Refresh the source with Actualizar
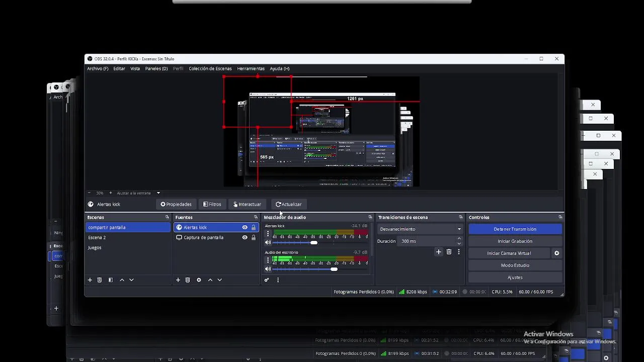Screen dimensions: 644x362 289,204
